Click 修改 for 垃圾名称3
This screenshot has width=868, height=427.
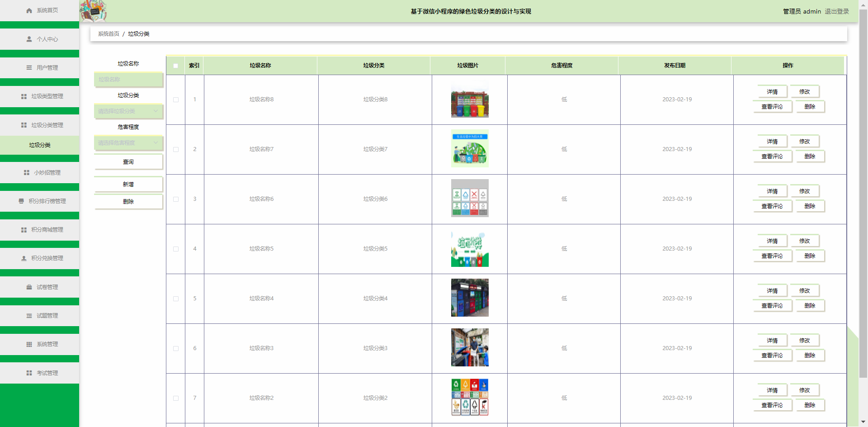(x=805, y=341)
